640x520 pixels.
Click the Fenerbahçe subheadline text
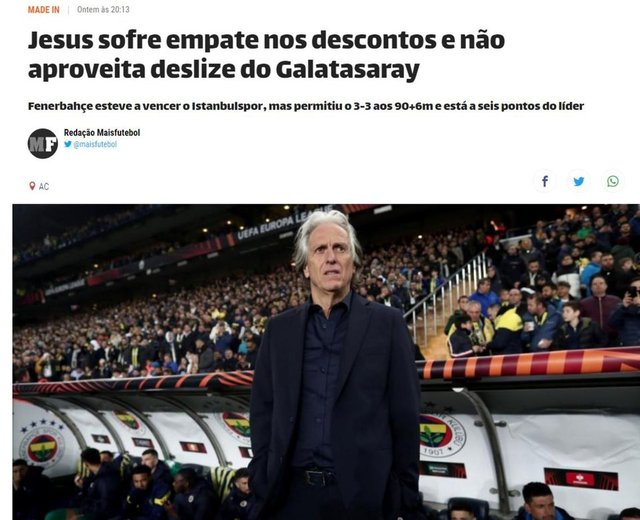point(306,106)
